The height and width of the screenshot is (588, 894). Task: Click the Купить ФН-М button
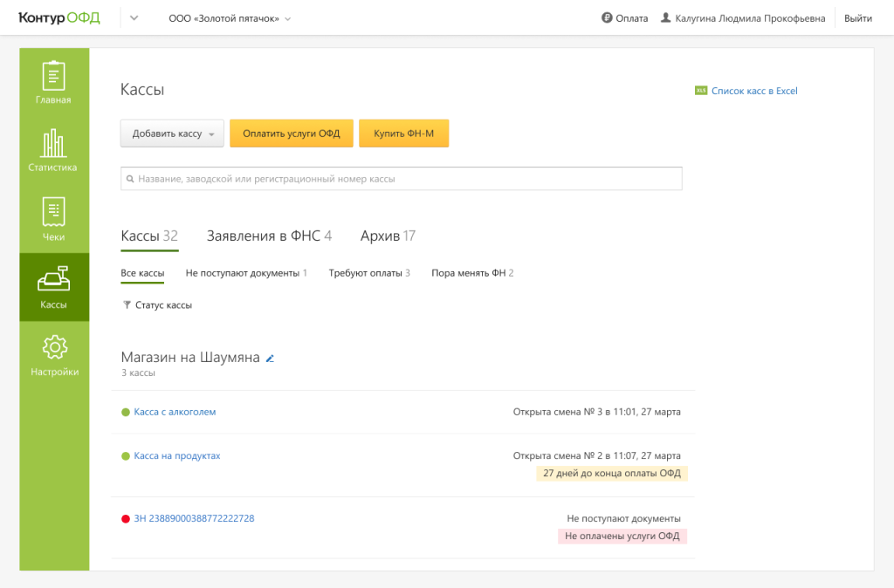tap(403, 133)
